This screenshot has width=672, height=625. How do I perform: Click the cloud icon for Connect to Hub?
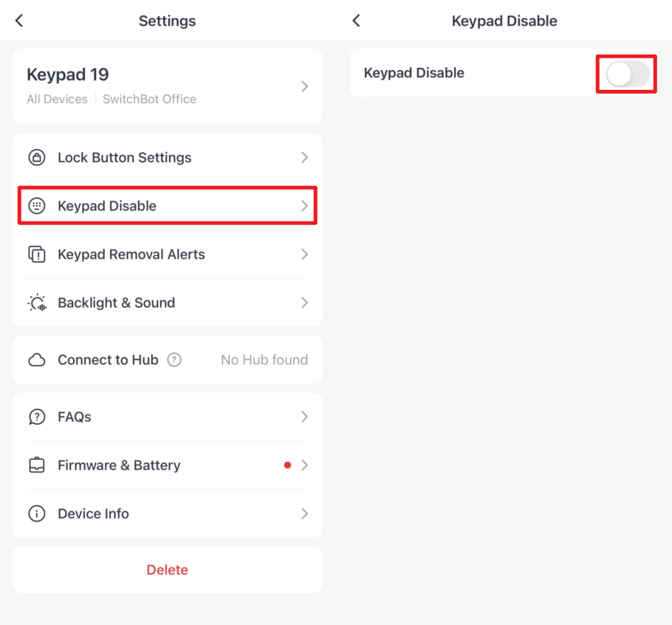pos(37,360)
